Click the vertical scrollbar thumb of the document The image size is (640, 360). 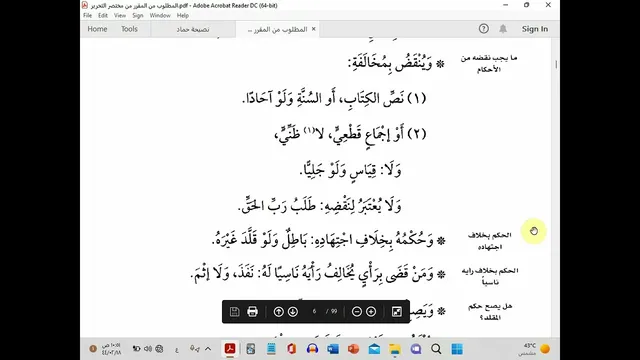[x=556, y=64]
